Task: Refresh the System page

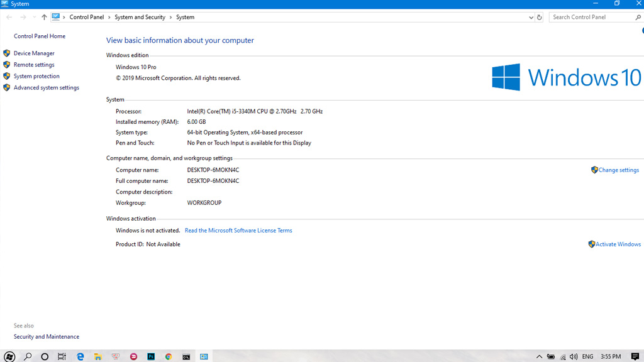Action: [539, 17]
